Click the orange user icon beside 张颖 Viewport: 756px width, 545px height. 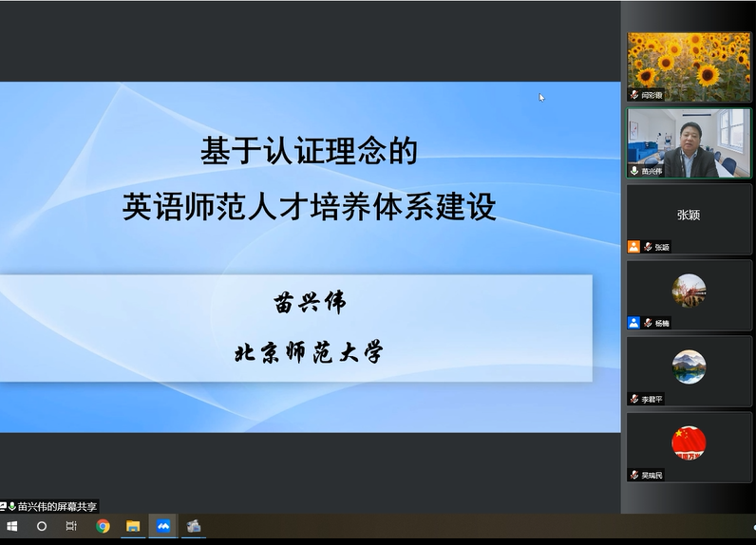coord(633,247)
